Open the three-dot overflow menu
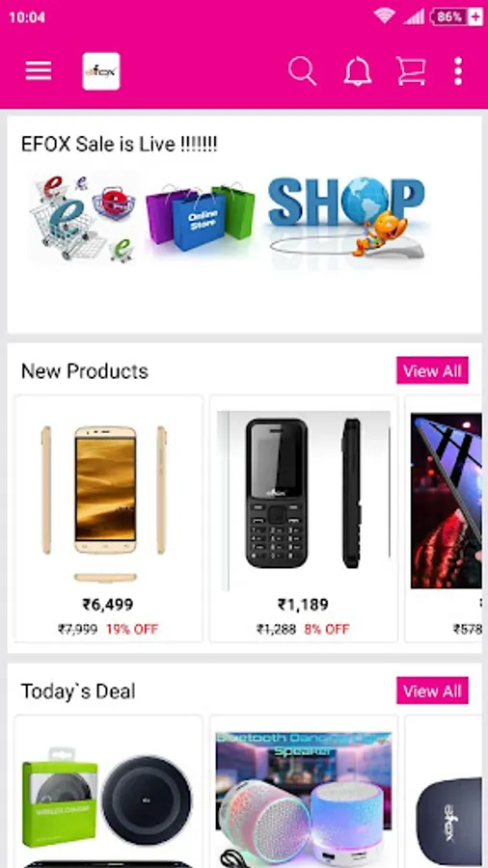This screenshot has width=488, height=868. tap(458, 70)
